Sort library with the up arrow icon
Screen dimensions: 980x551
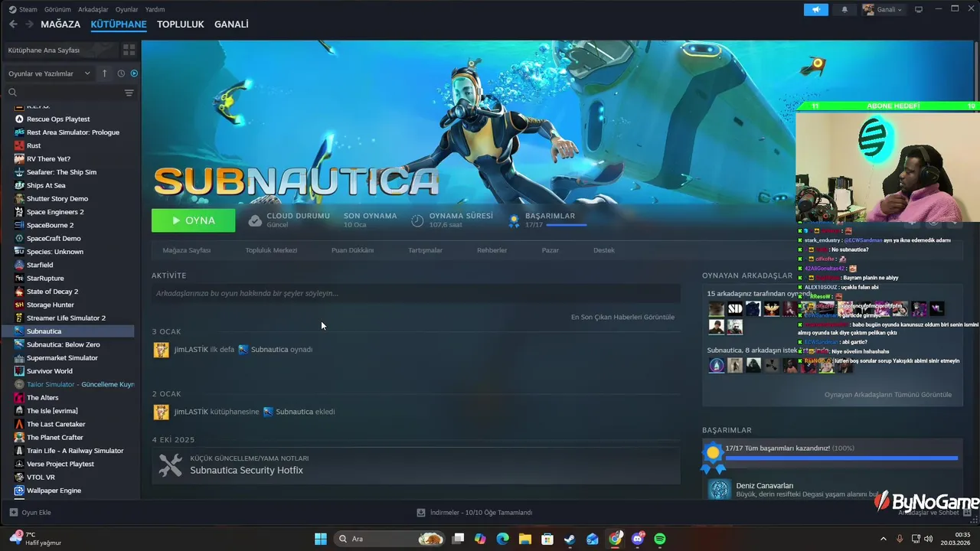tap(104, 73)
